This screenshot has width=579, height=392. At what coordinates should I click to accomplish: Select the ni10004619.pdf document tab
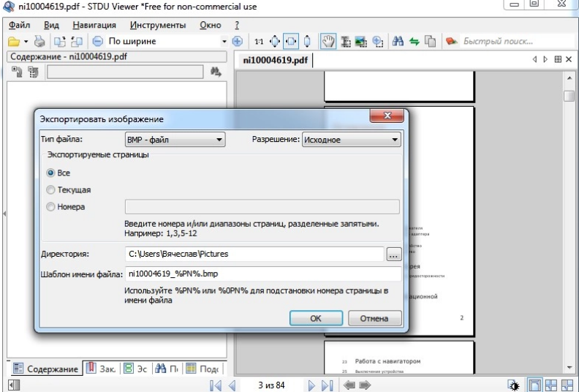coord(275,60)
